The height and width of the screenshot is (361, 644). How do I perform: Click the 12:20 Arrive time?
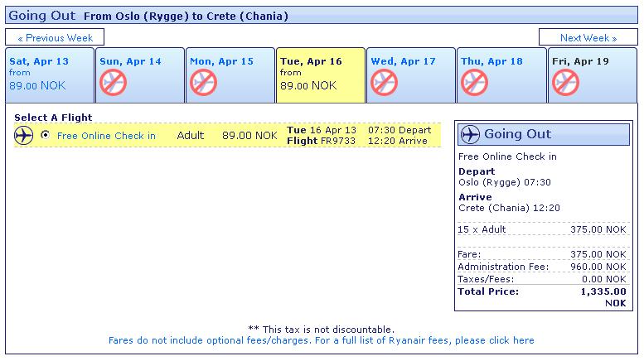coord(398,141)
